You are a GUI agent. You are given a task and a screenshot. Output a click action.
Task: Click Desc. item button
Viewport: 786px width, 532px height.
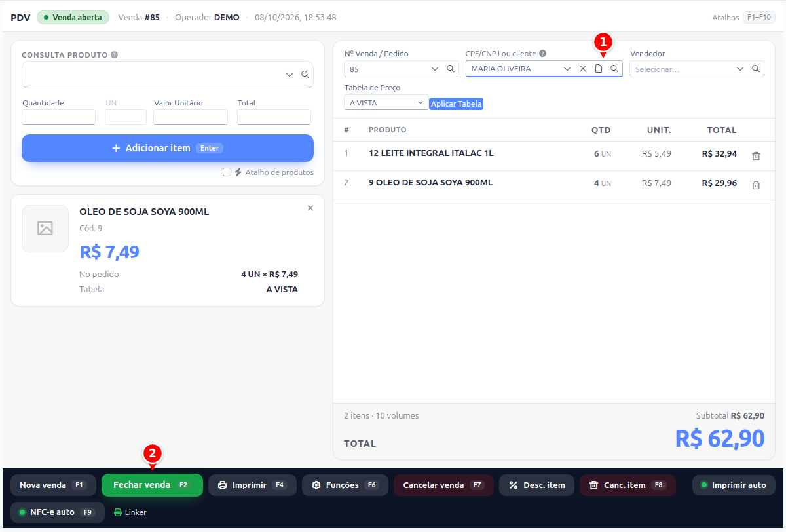point(536,485)
